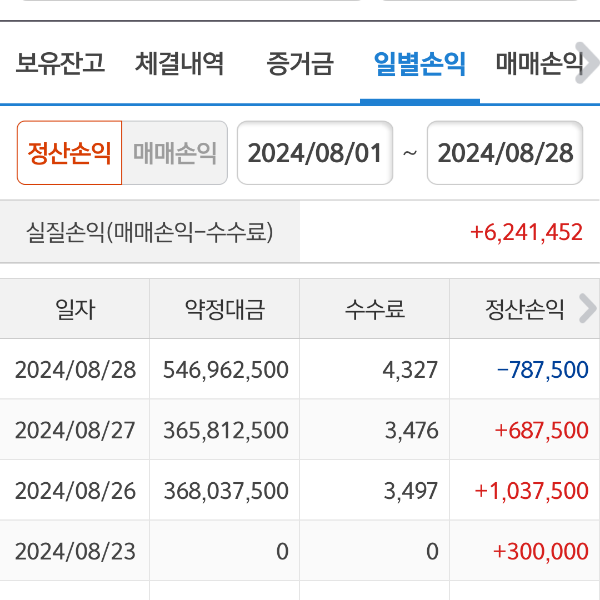Select the 일별손익 tab
Screen dimensions: 600x600
[419, 65]
